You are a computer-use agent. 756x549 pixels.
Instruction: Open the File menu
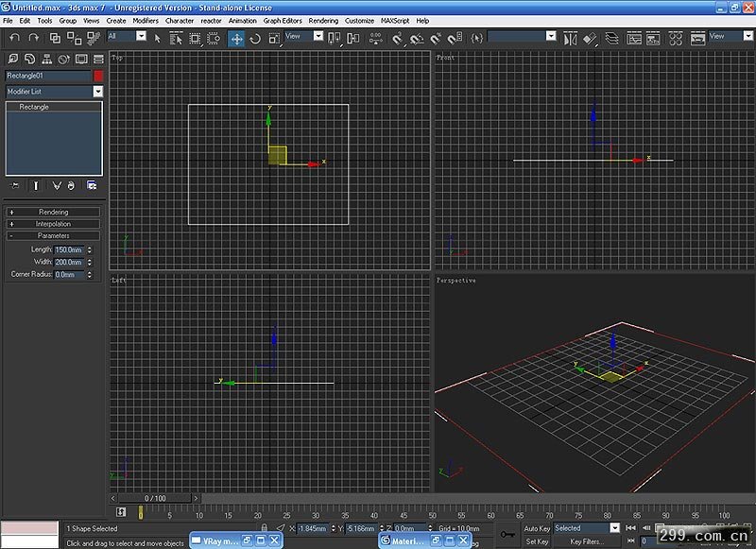(x=8, y=21)
